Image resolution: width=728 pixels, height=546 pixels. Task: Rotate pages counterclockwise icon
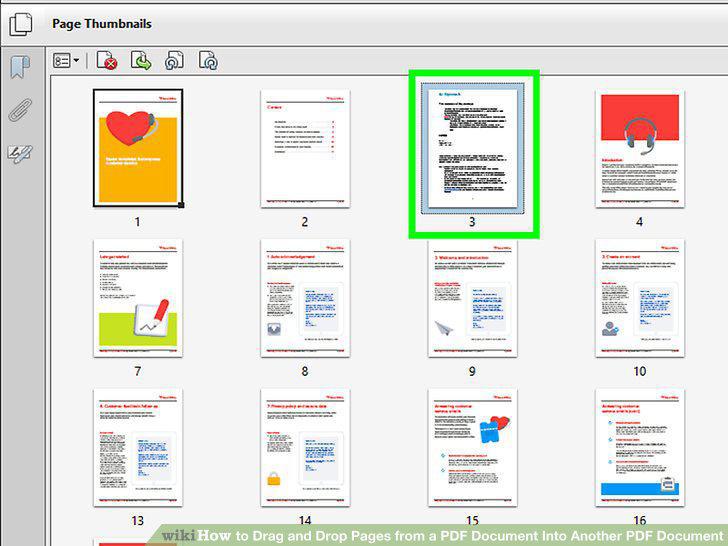[x=175, y=61]
